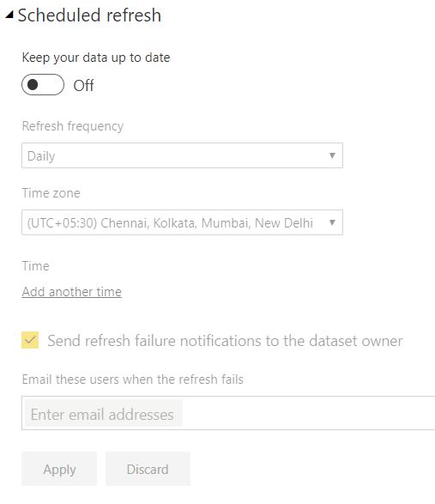Viewport: 435px width, 504px height.
Task: Open the Time zone dropdown
Action: point(182,222)
